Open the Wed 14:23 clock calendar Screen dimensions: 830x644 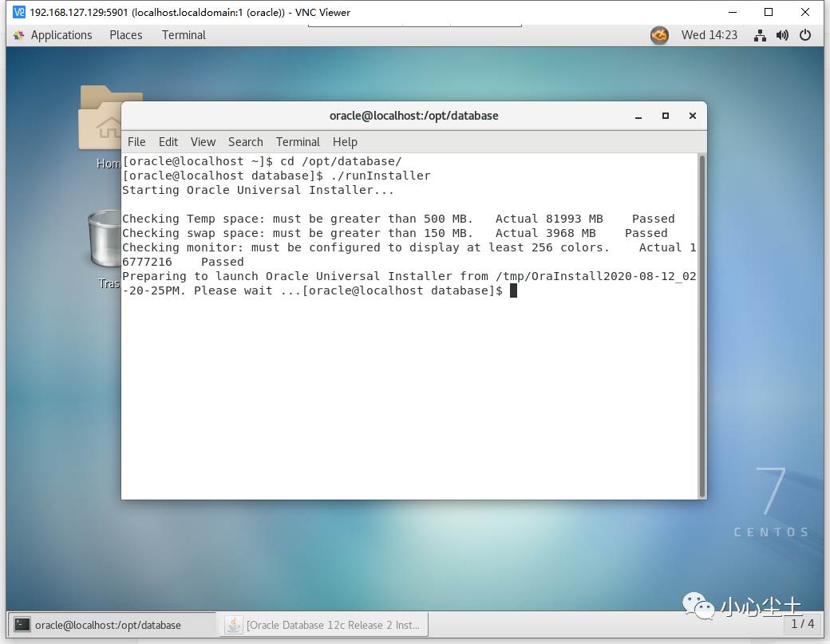[709, 35]
